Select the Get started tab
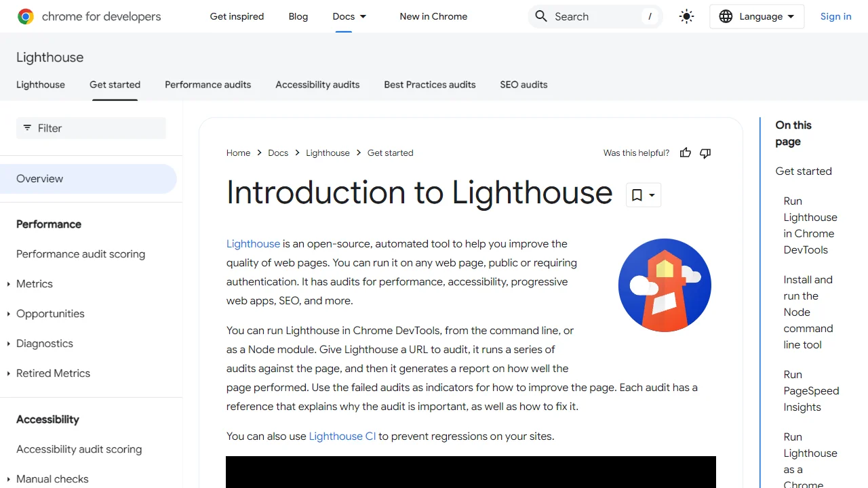Image resolution: width=868 pixels, height=488 pixels. coord(115,85)
